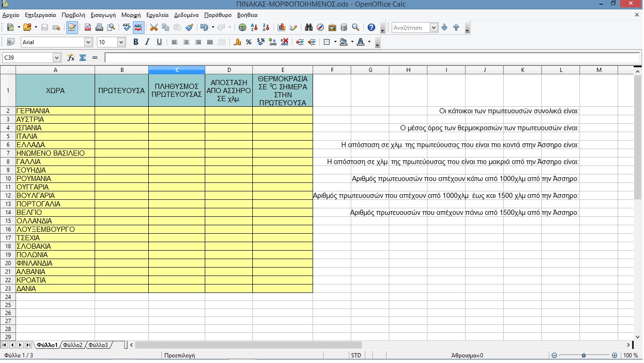Align text left
This screenshot has width=644, height=363.
(175, 42)
